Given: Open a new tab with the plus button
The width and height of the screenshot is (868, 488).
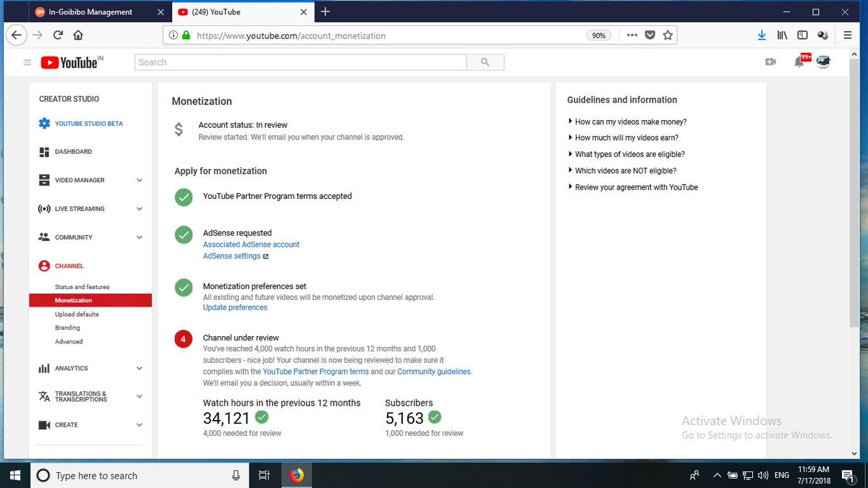Looking at the screenshot, I should pyautogui.click(x=325, y=12).
